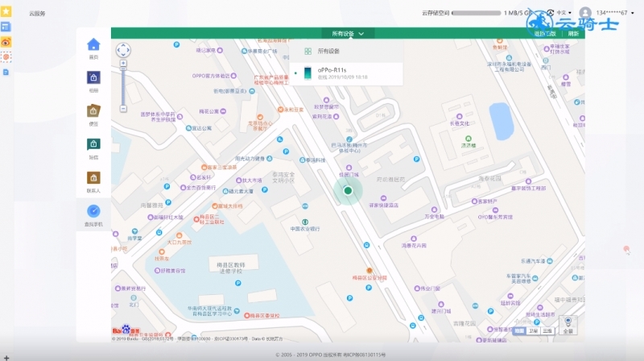Click the 中国农业银行 bank marker
The height and width of the screenshot is (361, 644).
305,222
